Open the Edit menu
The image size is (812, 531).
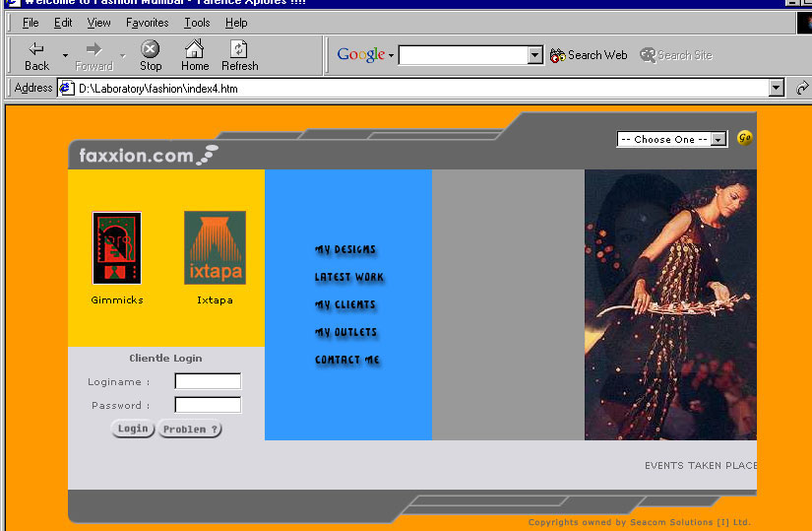63,23
